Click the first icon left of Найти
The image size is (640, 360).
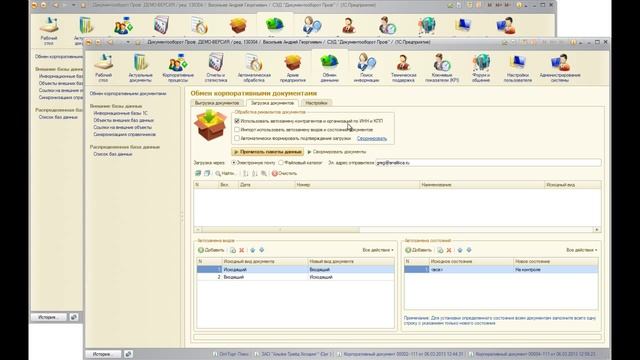198,173
